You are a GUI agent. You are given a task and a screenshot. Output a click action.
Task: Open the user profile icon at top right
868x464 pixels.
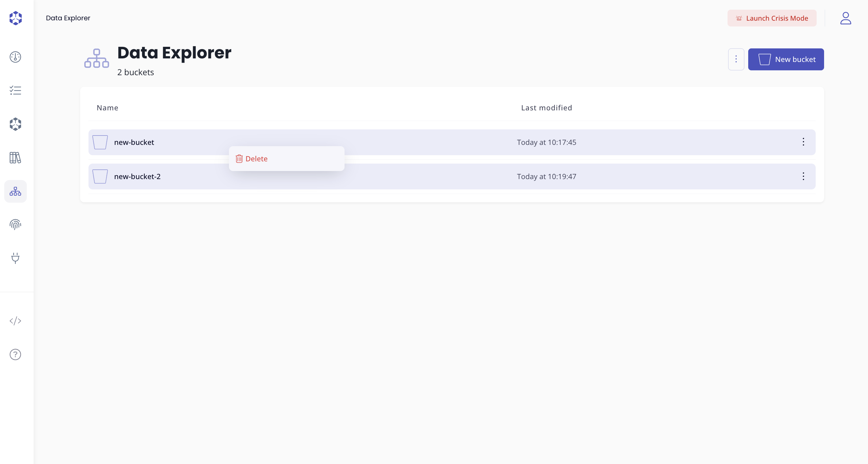pos(846,18)
